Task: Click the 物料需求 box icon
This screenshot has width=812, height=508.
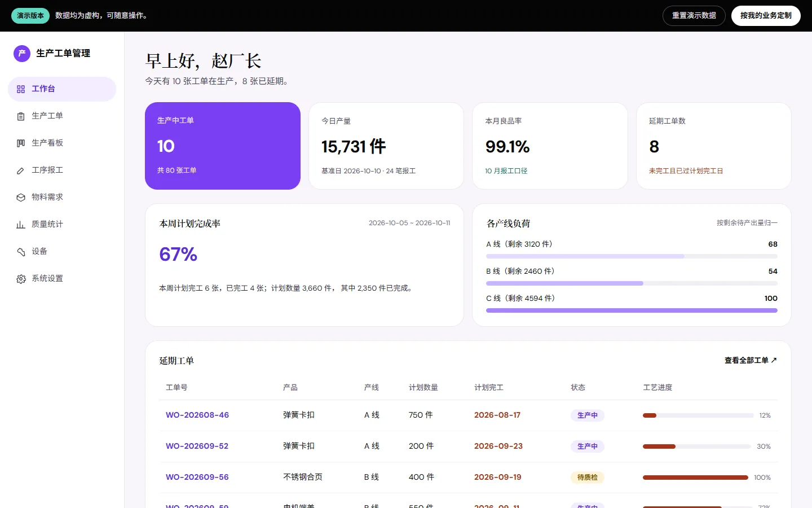Action: pos(21,198)
